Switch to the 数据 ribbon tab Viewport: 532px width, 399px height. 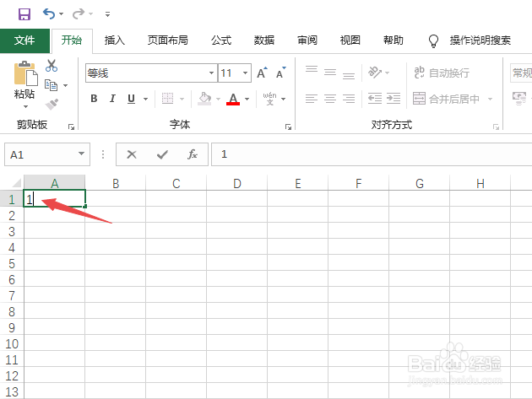264,40
